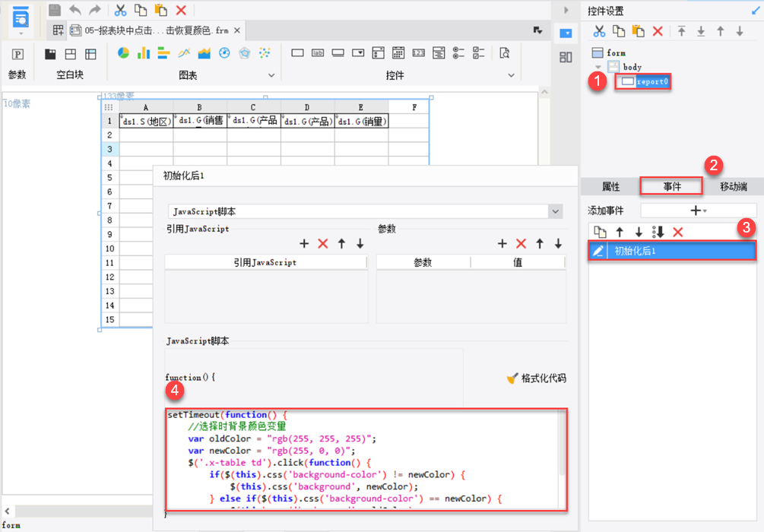Open the 添加事件 add event dropdown
Screen dimensions: 764x532
(x=698, y=210)
